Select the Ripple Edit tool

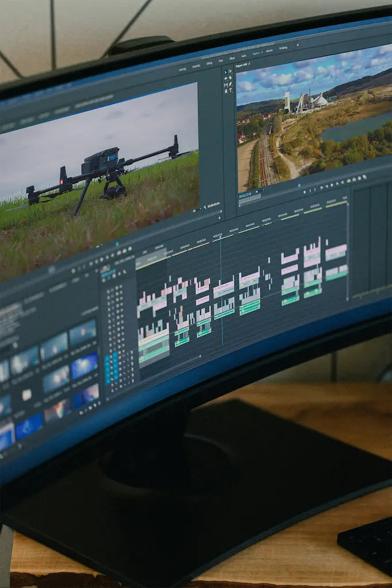point(226,78)
